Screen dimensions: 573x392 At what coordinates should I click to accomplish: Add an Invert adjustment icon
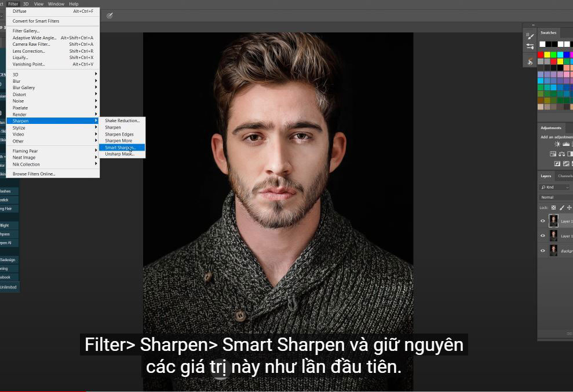point(557,164)
